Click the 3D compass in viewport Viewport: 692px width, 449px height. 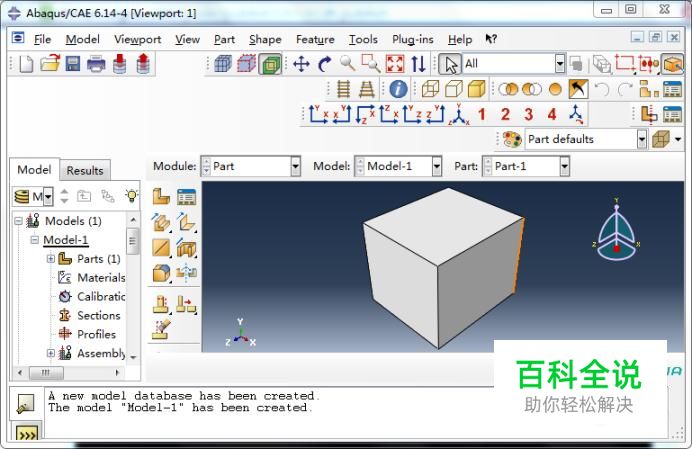tap(617, 230)
